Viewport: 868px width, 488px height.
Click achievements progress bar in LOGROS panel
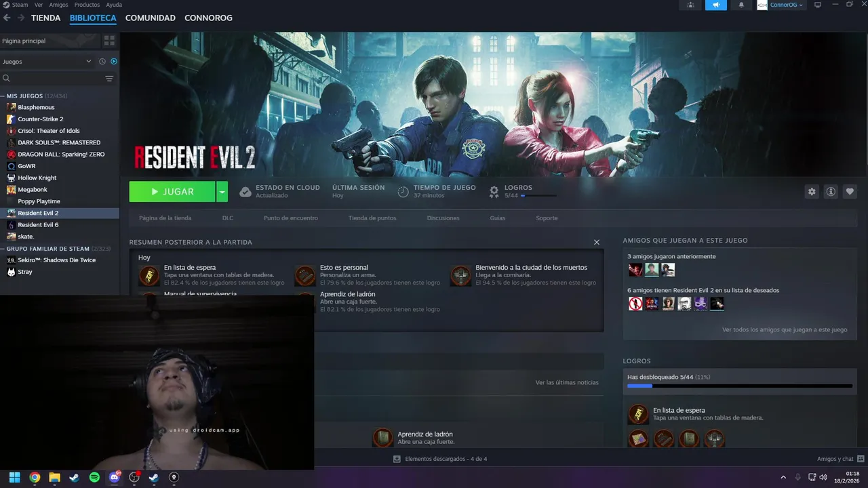(740, 386)
